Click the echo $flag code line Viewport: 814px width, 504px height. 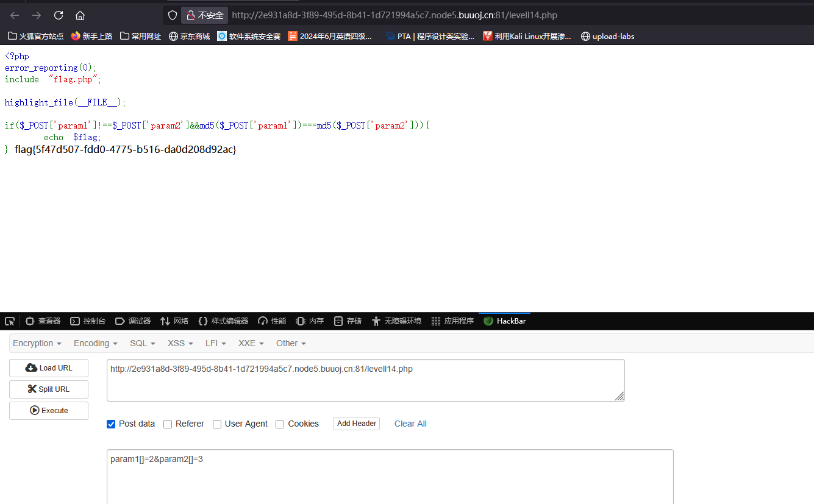coord(73,138)
